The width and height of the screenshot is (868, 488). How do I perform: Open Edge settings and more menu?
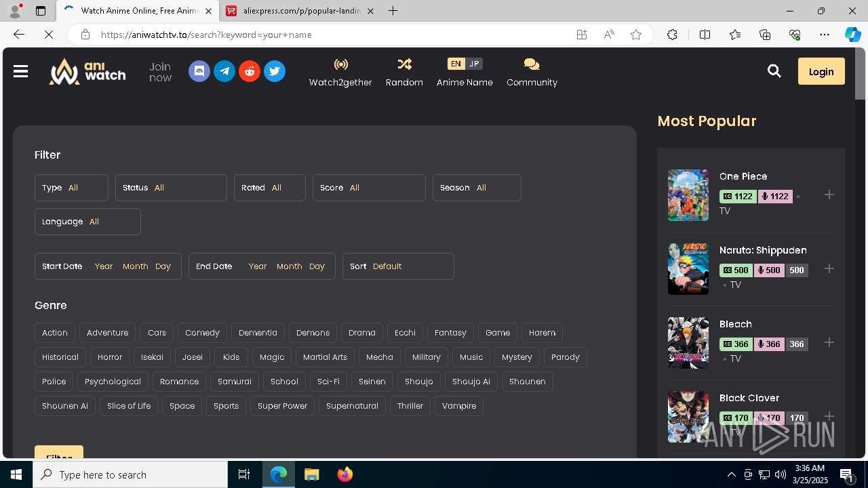(x=825, y=35)
